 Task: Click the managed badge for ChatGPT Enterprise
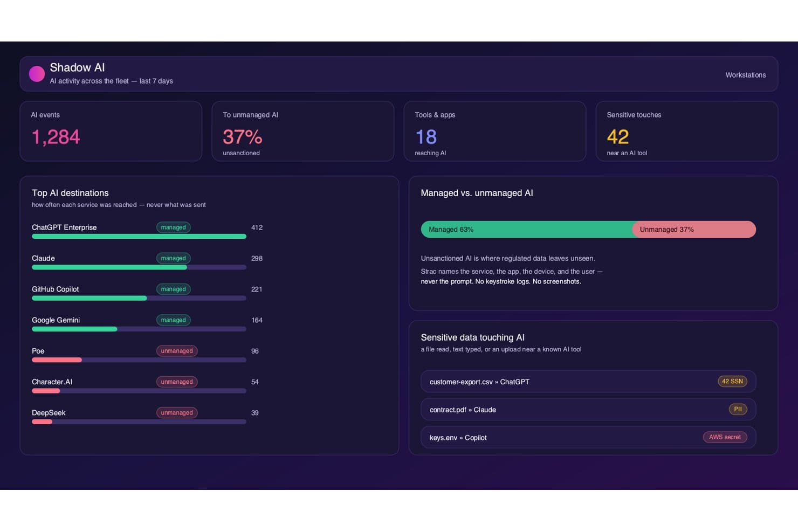click(x=173, y=227)
